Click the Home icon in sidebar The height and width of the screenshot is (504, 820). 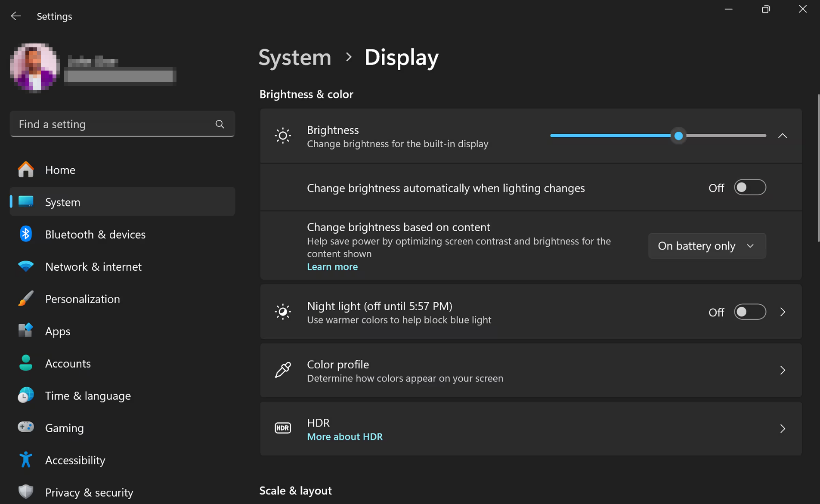(x=26, y=170)
